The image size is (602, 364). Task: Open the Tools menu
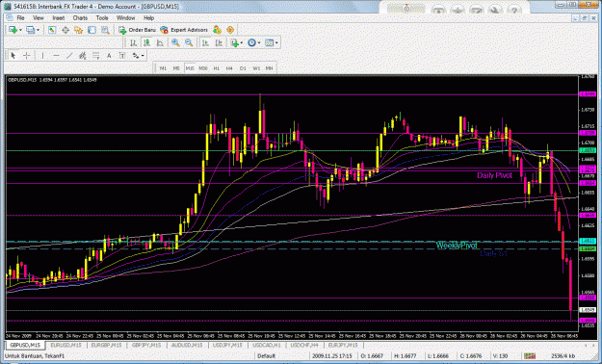tap(102, 18)
